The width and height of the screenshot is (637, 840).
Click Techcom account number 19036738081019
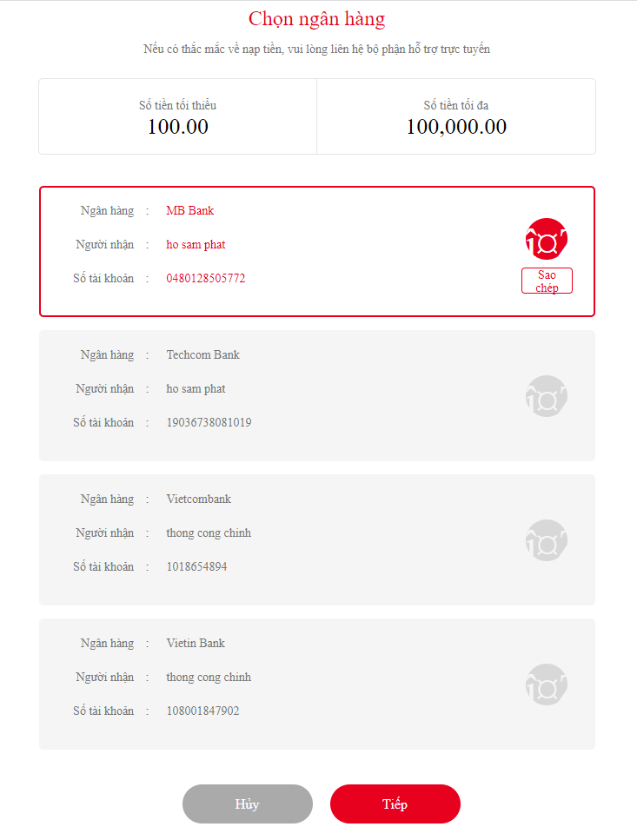209,423
